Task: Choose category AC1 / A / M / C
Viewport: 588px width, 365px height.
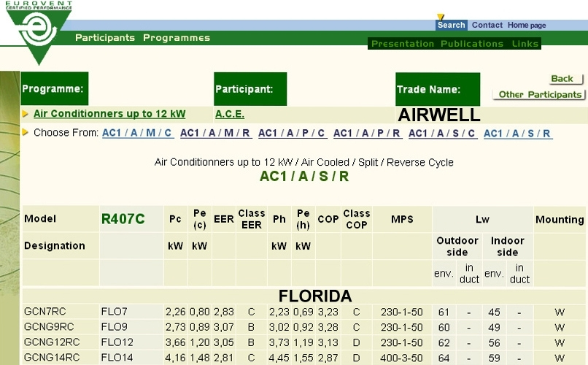Action: click(138, 133)
